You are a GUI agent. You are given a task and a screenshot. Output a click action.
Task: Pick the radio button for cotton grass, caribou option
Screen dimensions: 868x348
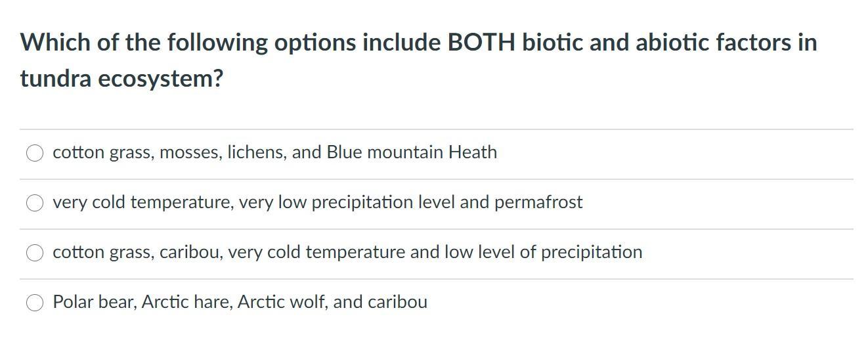pyautogui.click(x=35, y=253)
